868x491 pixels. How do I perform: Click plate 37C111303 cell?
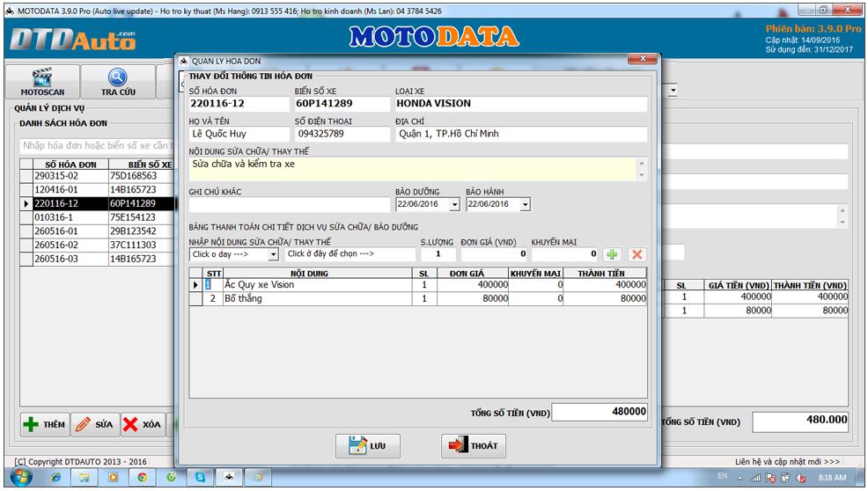pyautogui.click(x=141, y=245)
